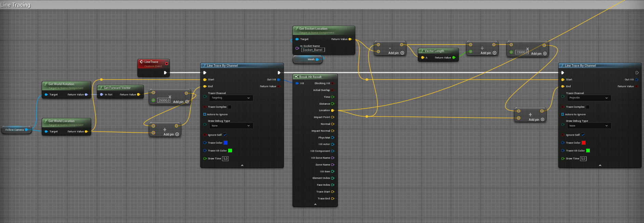Toggle Ignore Self on the Targeting line trace

[225, 135]
